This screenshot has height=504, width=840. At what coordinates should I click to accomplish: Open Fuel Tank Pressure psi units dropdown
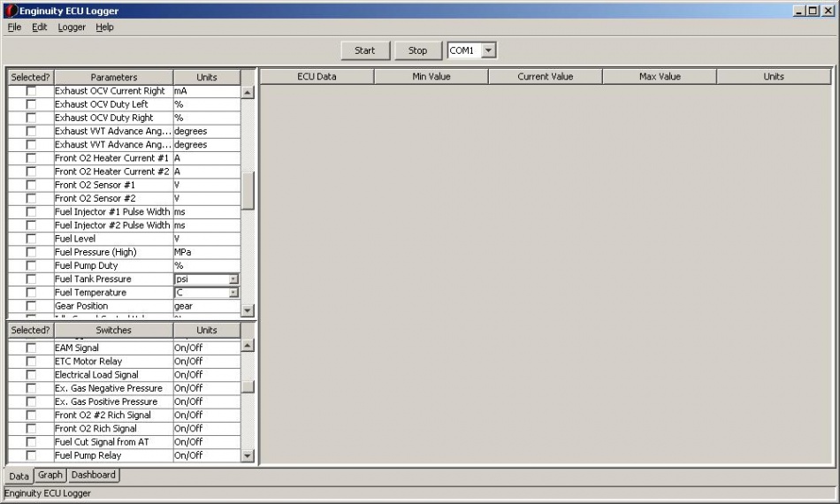pos(233,279)
